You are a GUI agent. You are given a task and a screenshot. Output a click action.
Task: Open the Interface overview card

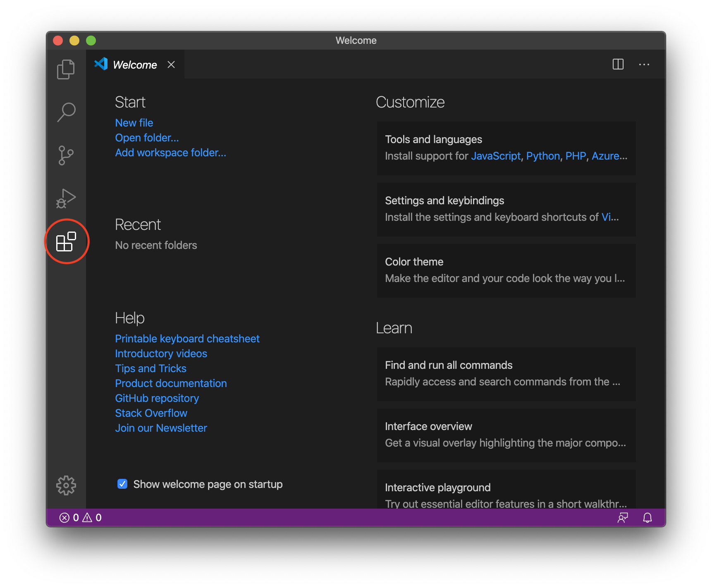[x=507, y=435]
